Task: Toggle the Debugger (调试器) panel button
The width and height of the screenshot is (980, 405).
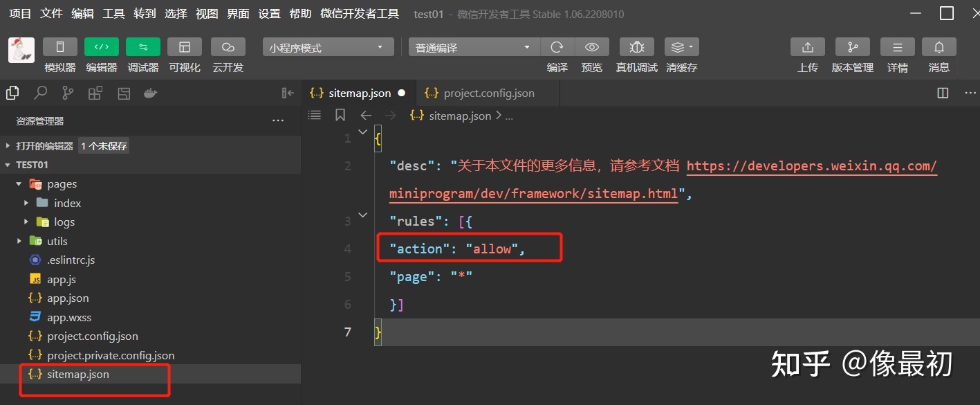Action: point(143,47)
